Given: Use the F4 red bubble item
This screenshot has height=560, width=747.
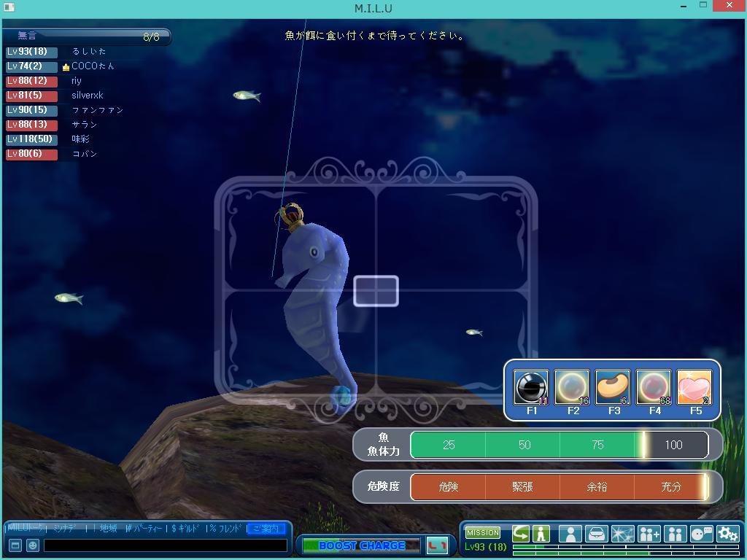Looking at the screenshot, I should pos(654,387).
